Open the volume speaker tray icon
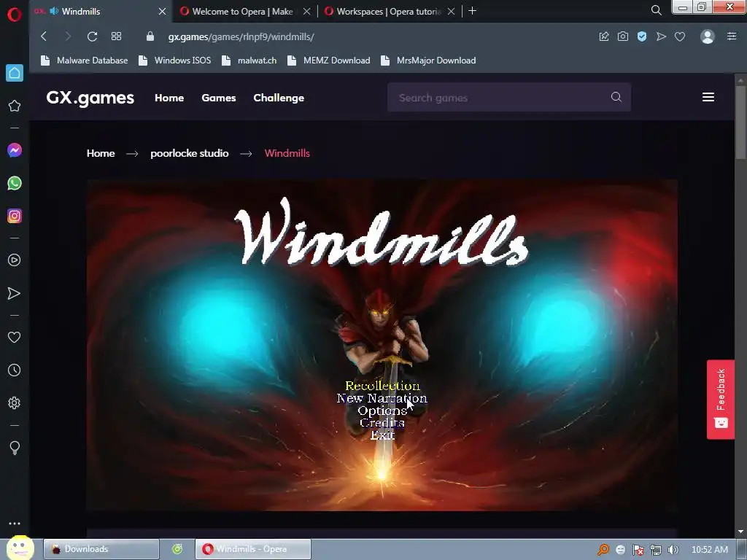 coord(673,550)
